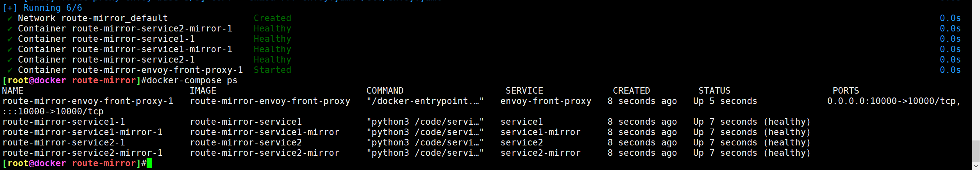Click the PORTS column header
Screen dimensions: 980x170
[846, 91]
